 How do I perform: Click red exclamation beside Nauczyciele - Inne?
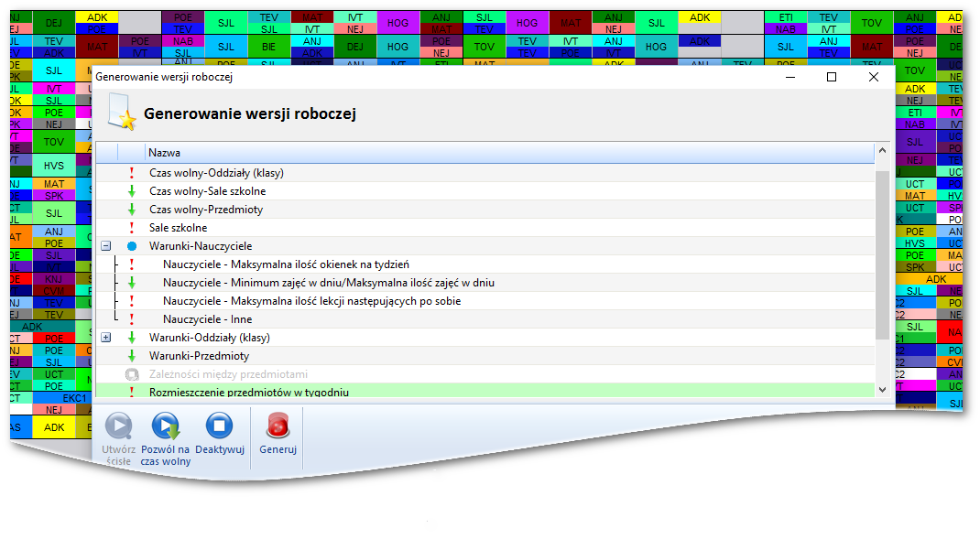[x=131, y=319]
